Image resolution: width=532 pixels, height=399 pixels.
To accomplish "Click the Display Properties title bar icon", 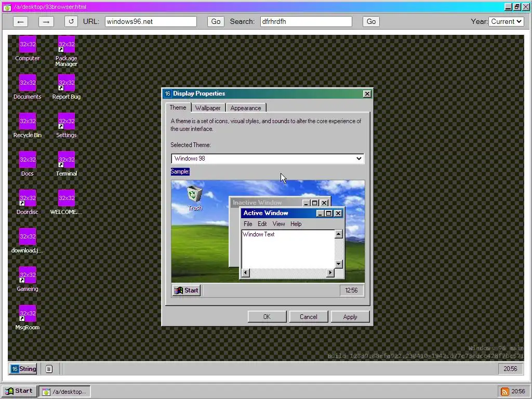I will (167, 94).
